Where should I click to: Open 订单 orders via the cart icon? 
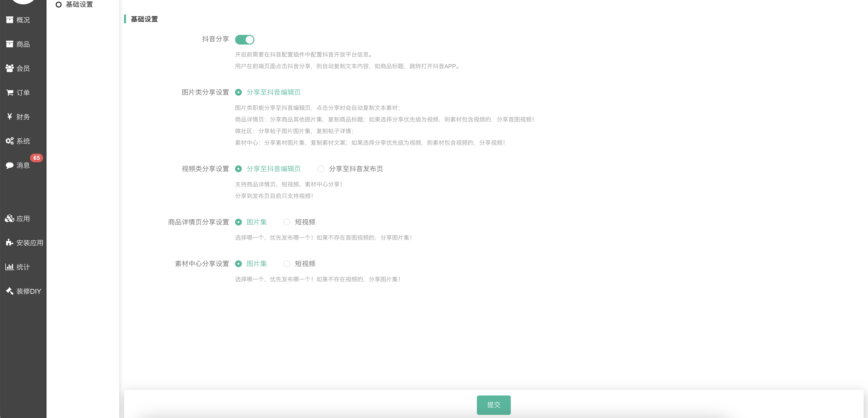point(9,93)
